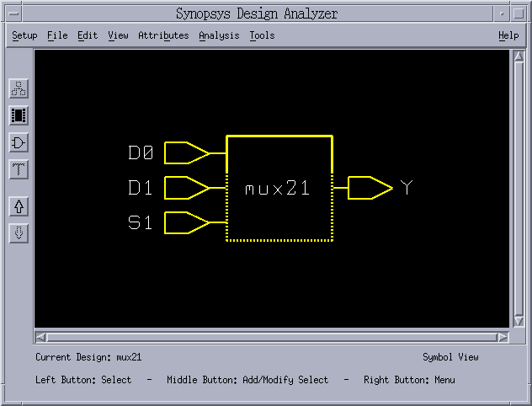Open the Help menu
This screenshot has width=532, height=406.
[x=508, y=35]
